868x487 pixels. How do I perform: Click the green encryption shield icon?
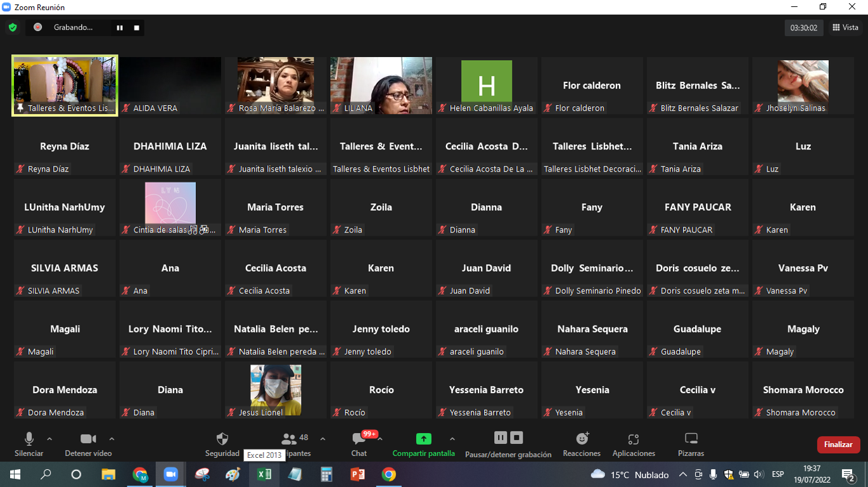pyautogui.click(x=12, y=28)
